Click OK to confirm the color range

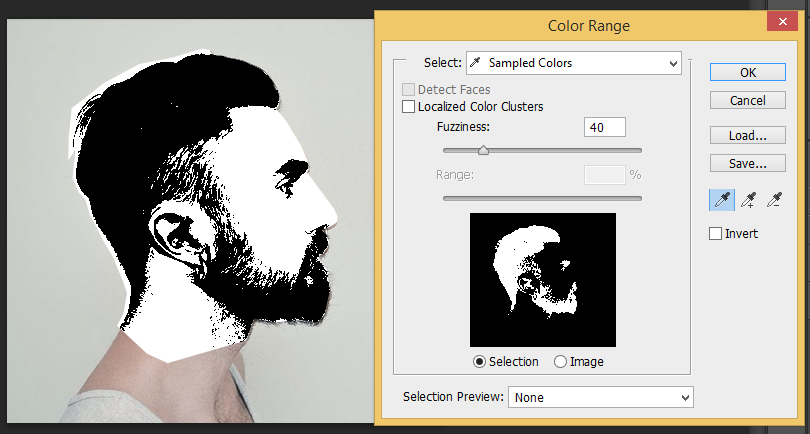tap(748, 72)
